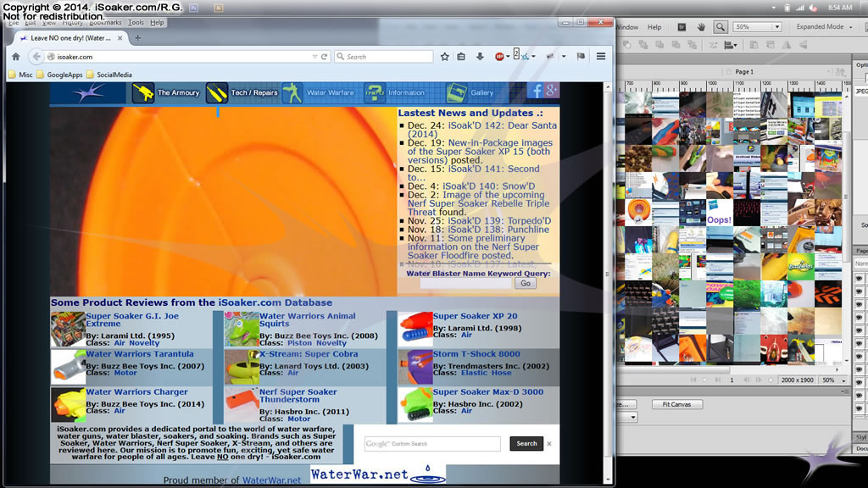Open the Firefox Help menu
Viewport: 868px width, 488px height.
pyautogui.click(x=157, y=23)
